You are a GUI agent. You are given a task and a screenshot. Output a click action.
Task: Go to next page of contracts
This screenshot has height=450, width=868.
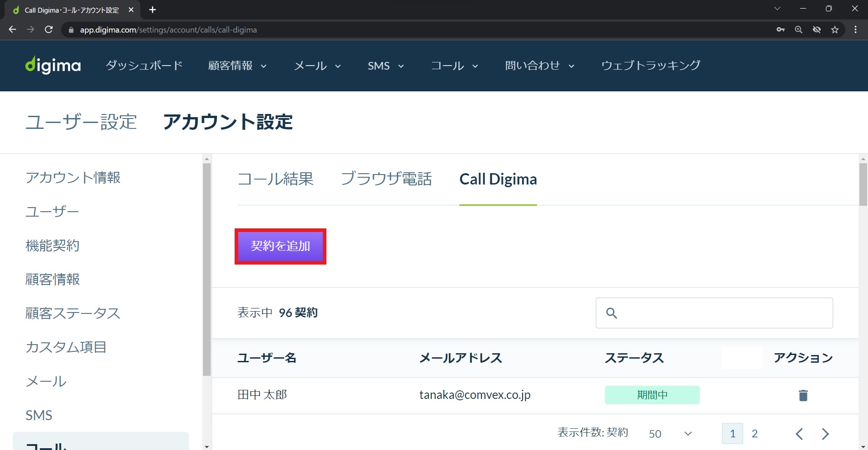(826, 434)
